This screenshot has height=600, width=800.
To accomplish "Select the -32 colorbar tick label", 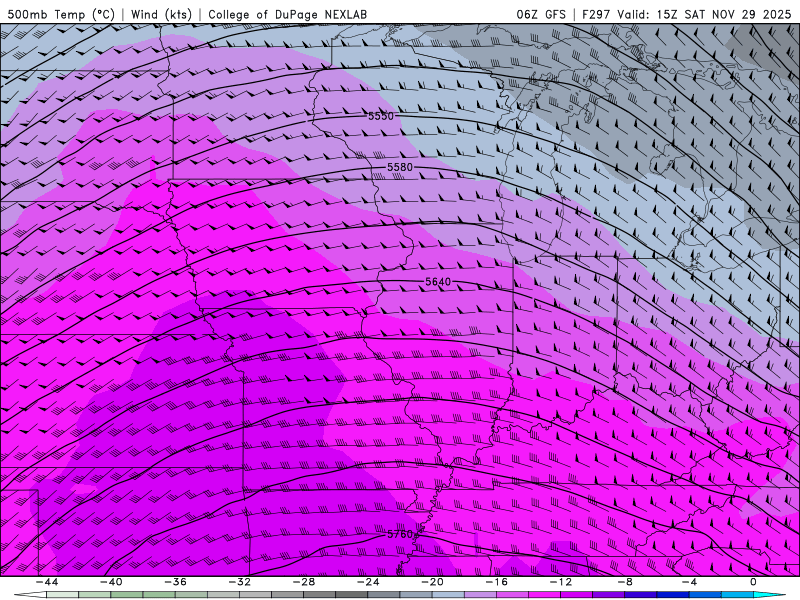I will tap(239, 582).
